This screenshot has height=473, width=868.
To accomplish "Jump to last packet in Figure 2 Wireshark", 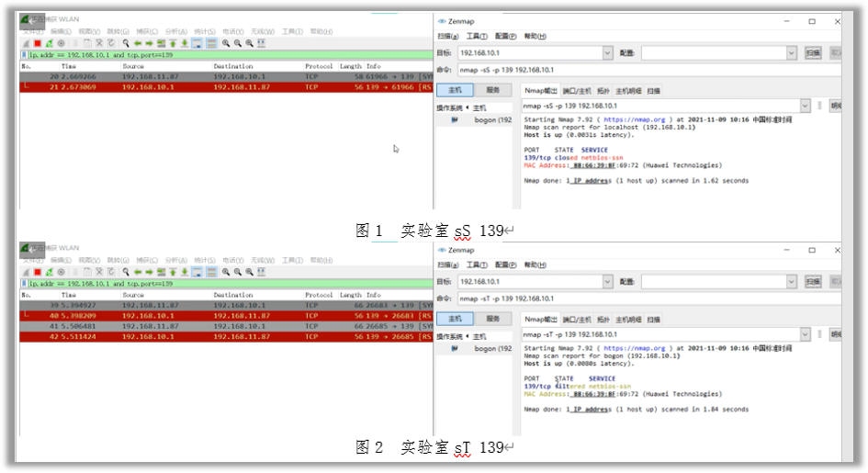I will [185, 272].
